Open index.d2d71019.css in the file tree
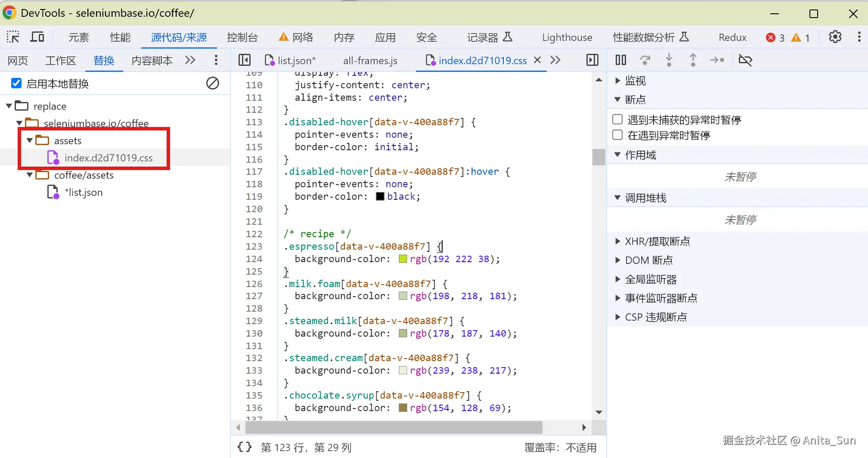 [x=108, y=158]
